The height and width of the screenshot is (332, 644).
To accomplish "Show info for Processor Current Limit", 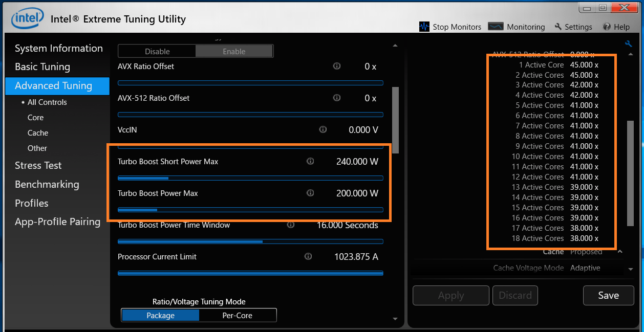I will pyautogui.click(x=308, y=256).
